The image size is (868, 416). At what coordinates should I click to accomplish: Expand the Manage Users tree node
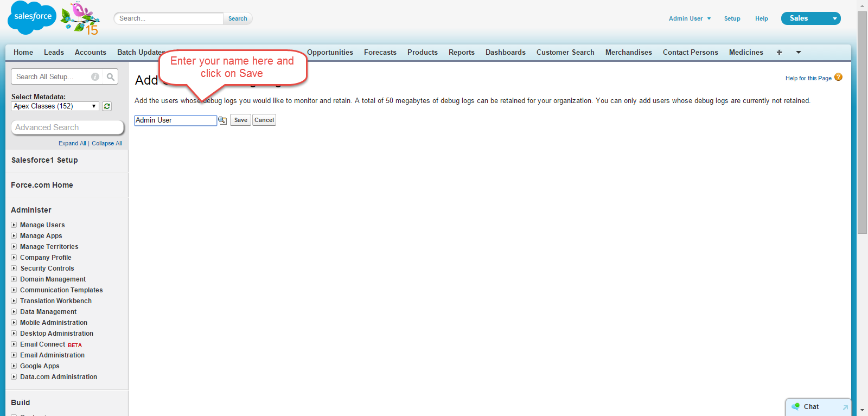pos(14,225)
